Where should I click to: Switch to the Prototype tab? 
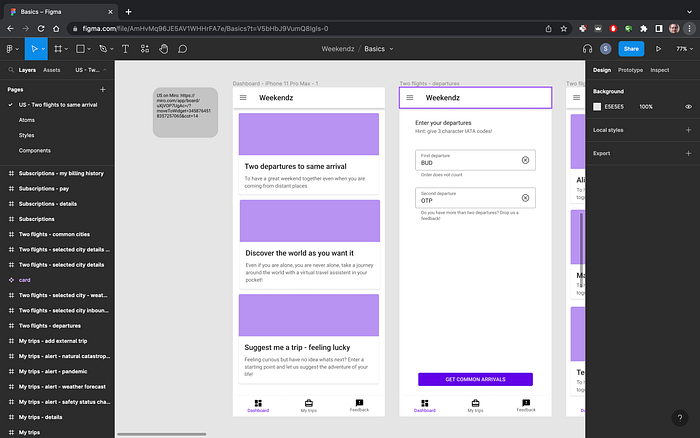pyautogui.click(x=630, y=70)
